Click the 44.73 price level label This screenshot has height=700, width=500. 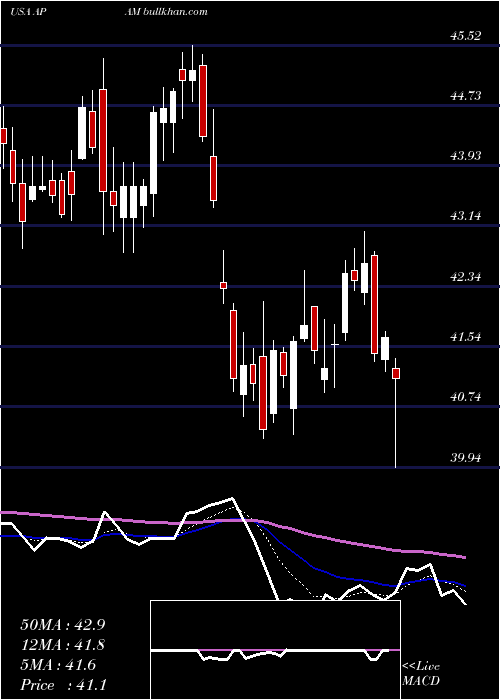click(x=465, y=96)
